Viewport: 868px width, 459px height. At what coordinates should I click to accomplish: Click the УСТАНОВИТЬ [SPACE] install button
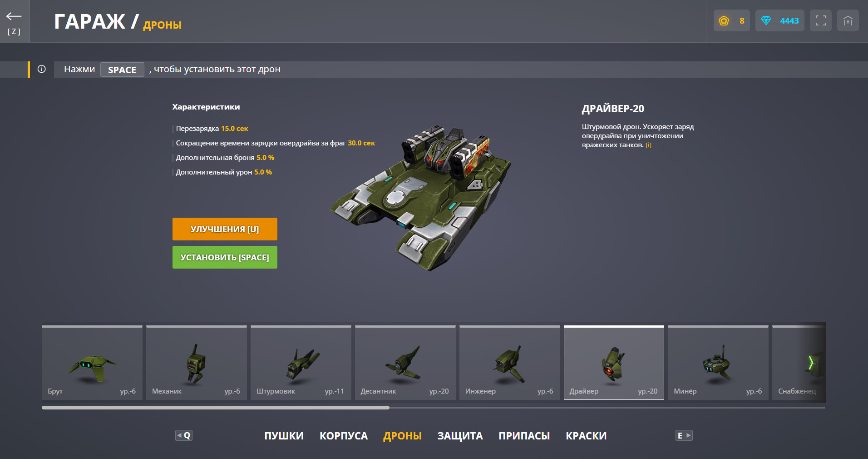[225, 257]
